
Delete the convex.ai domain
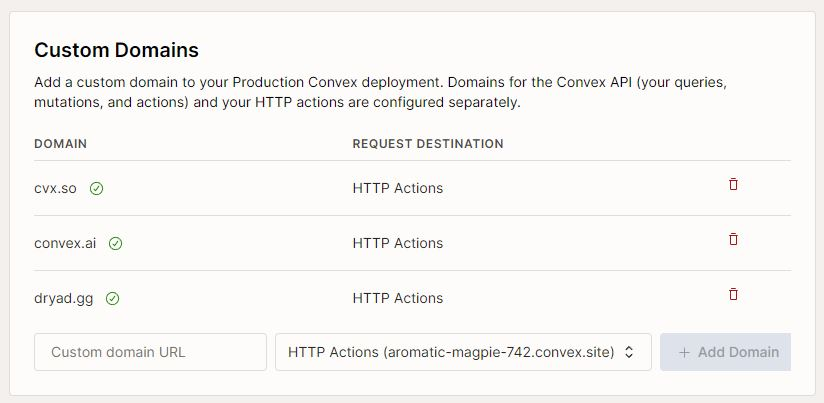point(733,240)
